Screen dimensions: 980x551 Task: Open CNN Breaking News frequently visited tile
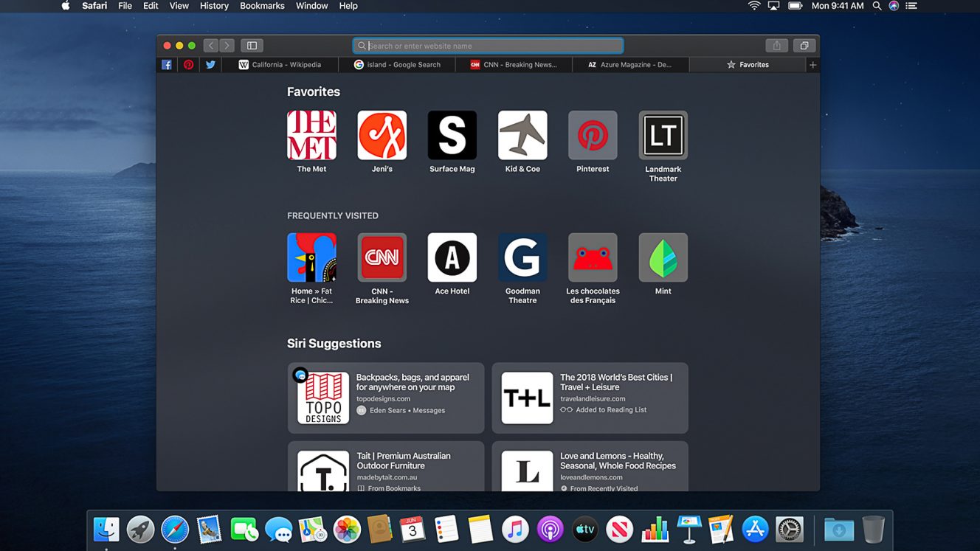382,257
